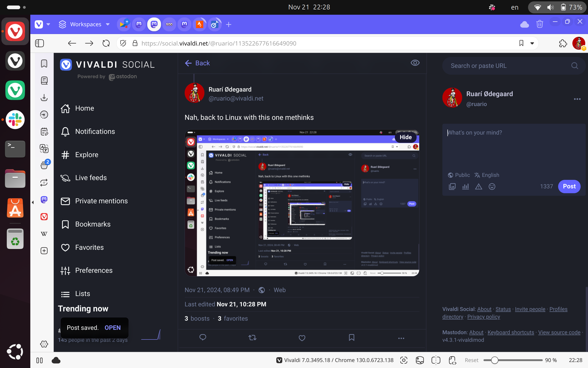Reload the current page
This screenshot has height=368, width=588.
pos(106,43)
